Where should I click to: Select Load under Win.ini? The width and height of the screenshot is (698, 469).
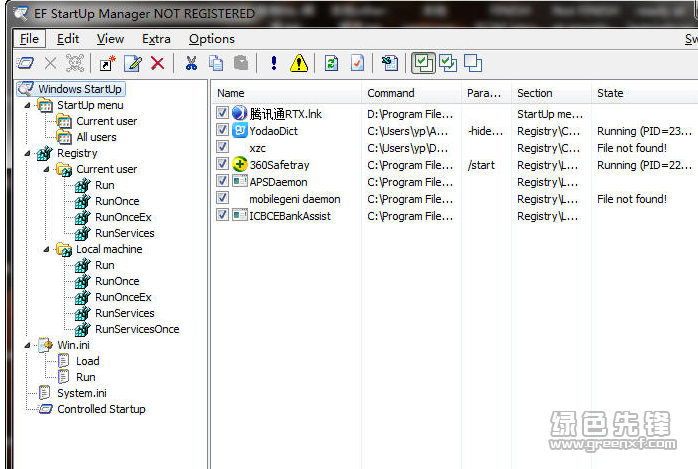coord(88,361)
